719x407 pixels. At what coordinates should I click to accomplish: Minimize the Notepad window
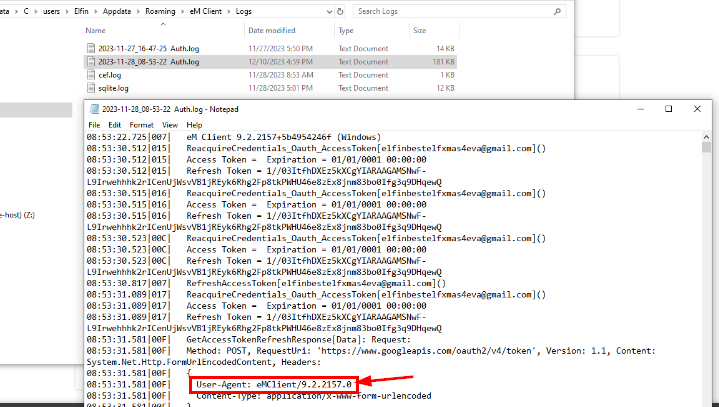pos(641,109)
